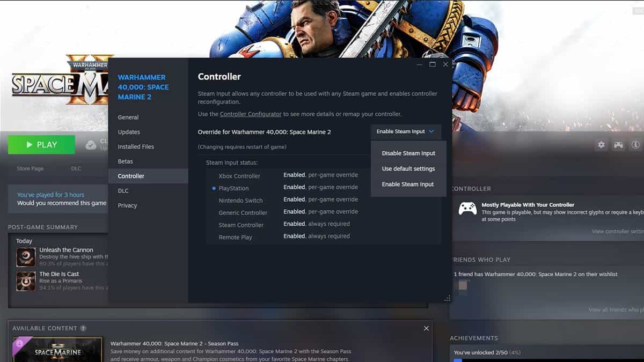Open the Store Page link below PLAY

pos(30,168)
